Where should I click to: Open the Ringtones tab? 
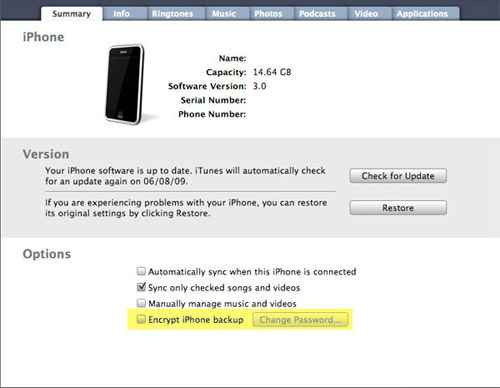[172, 14]
